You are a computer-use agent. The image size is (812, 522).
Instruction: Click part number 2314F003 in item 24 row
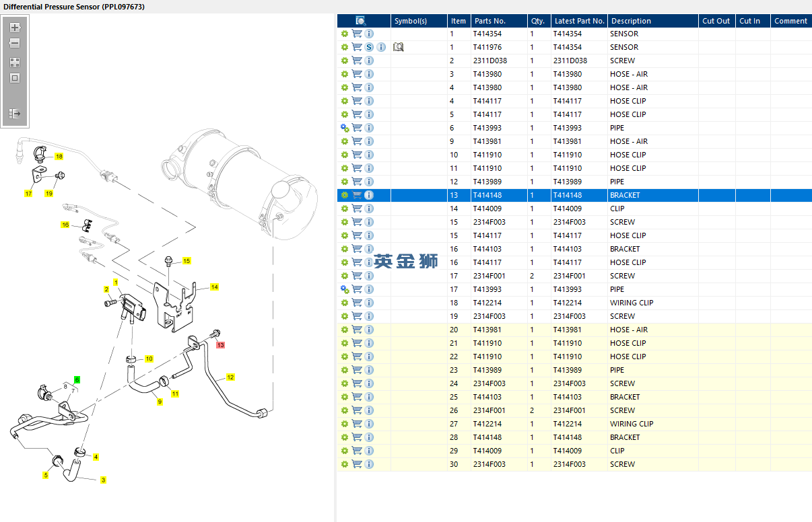[x=489, y=383]
